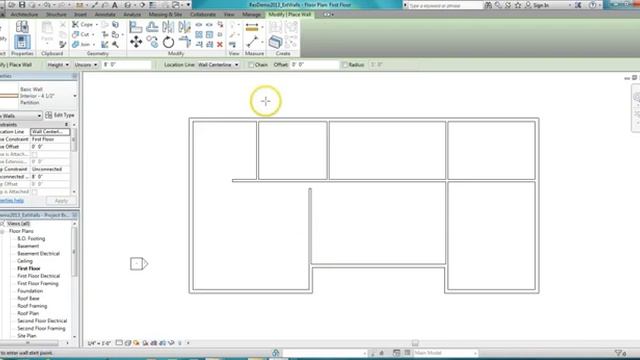Viewport: 640px width, 360px height.
Task: Select First Floor Electrical in Project Browser
Action: [38, 276]
